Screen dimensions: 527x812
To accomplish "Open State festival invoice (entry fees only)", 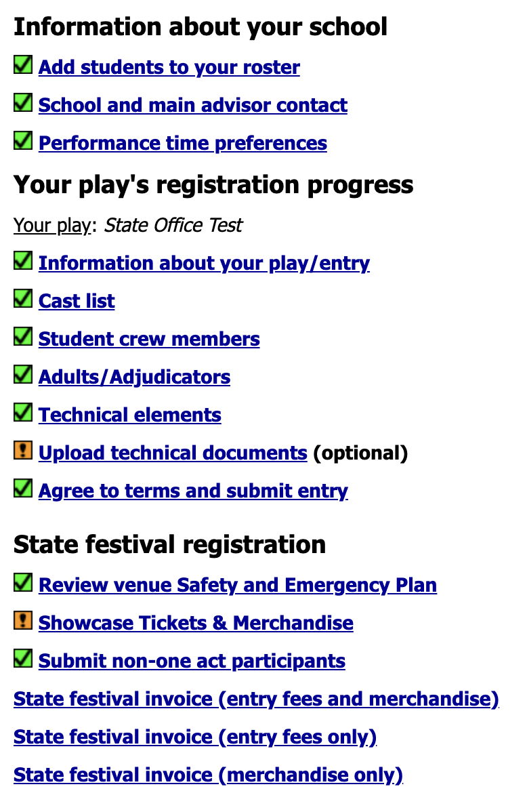I will [x=195, y=737].
